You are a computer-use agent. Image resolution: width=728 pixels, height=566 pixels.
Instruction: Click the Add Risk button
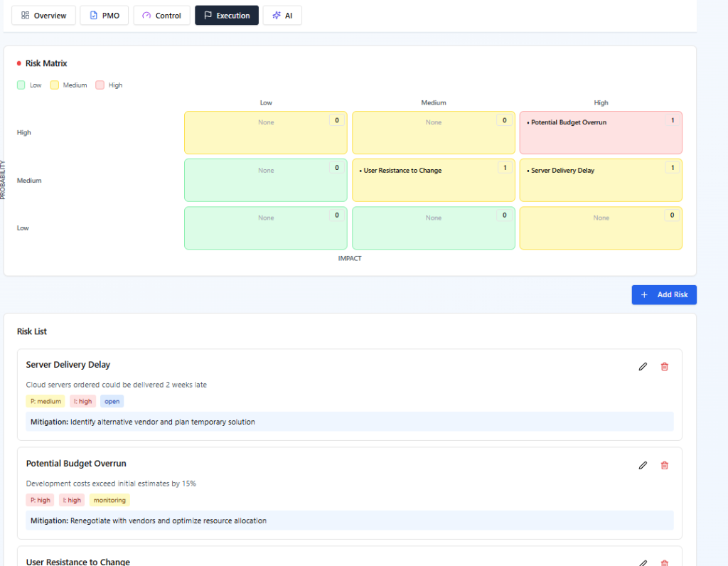click(664, 295)
